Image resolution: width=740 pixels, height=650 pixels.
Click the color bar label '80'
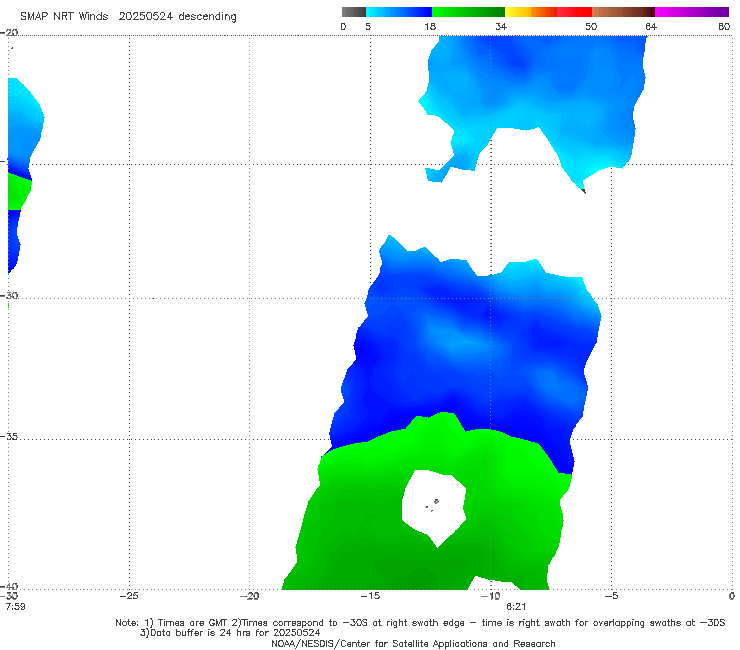click(x=724, y=26)
